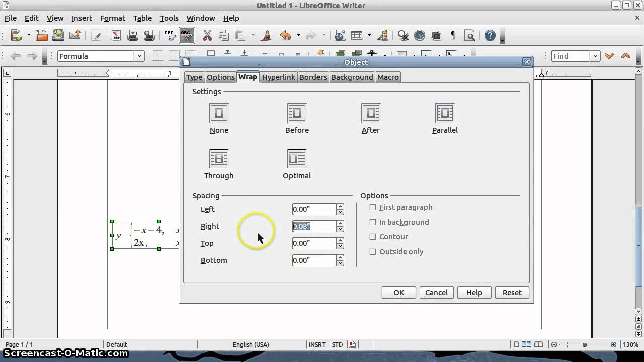The image size is (644, 362).
Task: Click the Save document icon
Action: tap(58, 35)
